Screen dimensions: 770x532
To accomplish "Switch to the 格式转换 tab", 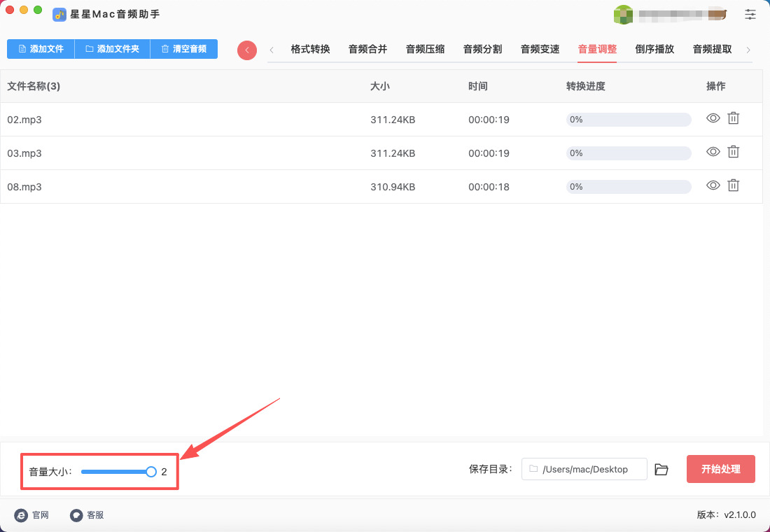I will 310,49.
